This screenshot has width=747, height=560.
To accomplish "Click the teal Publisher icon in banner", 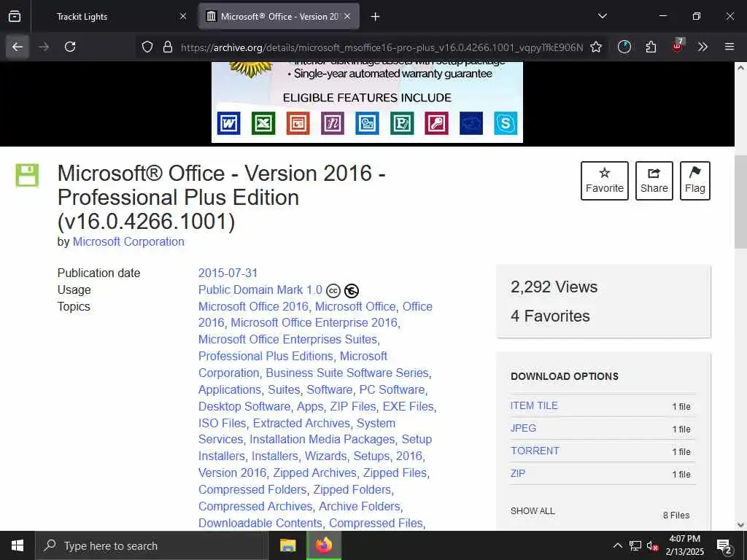I will [402, 123].
